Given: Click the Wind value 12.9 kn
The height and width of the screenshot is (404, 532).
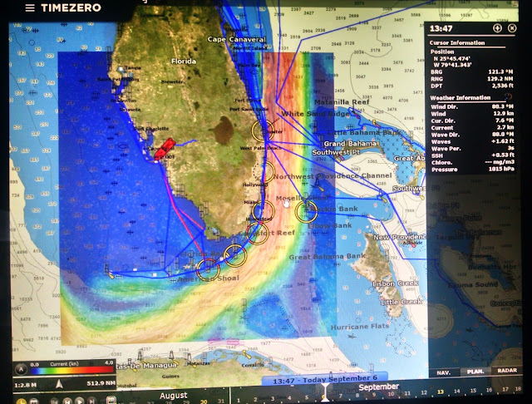Looking at the screenshot, I should pyautogui.click(x=503, y=114).
